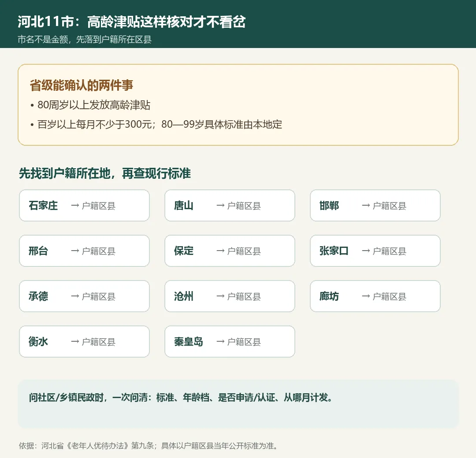Image resolution: width=476 pixels, height=458 pixels.
Task: Click the heading 省级能确认的两件事
Action: 82,85
